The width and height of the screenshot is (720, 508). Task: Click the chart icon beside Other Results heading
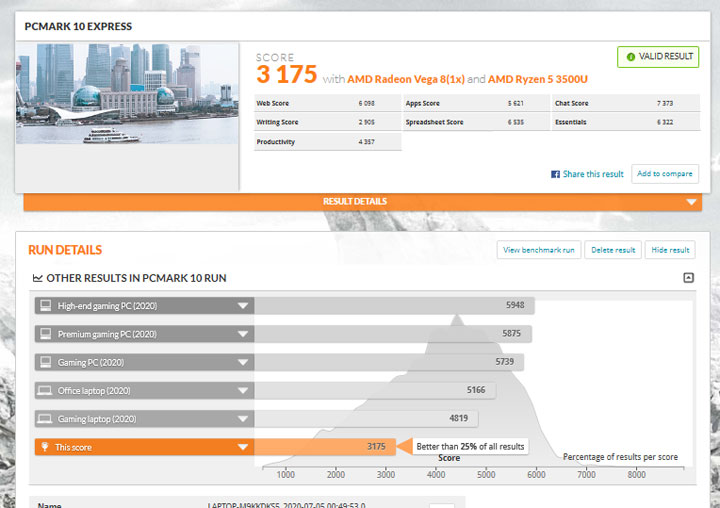pos(37,278)
